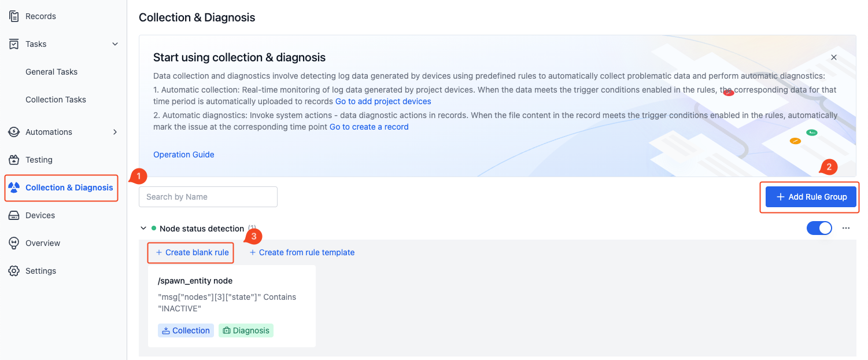The height and width of the screenshot is (360, 868).
Task: Click the Devices icon in sidebar
Action: [14, 215]
